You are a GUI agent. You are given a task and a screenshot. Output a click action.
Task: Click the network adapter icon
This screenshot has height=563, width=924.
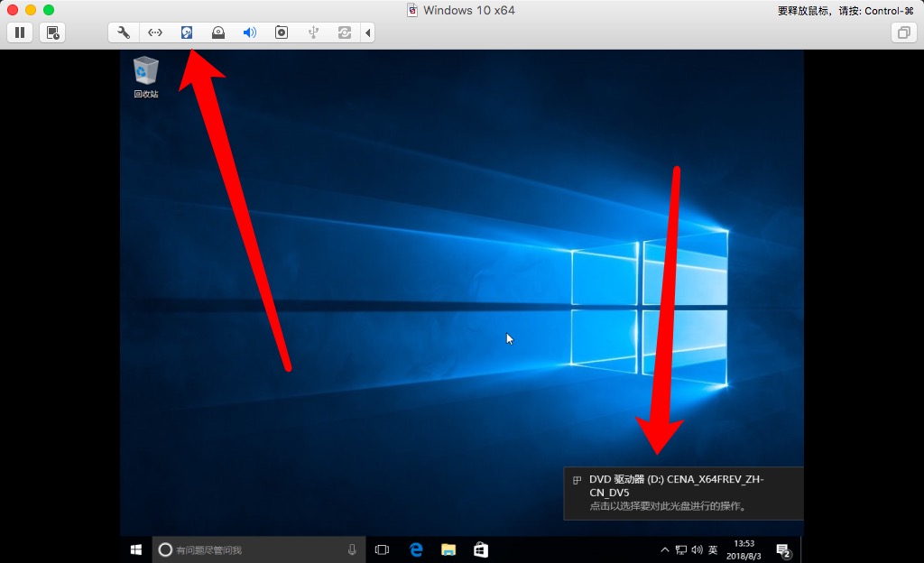(155, 32)
